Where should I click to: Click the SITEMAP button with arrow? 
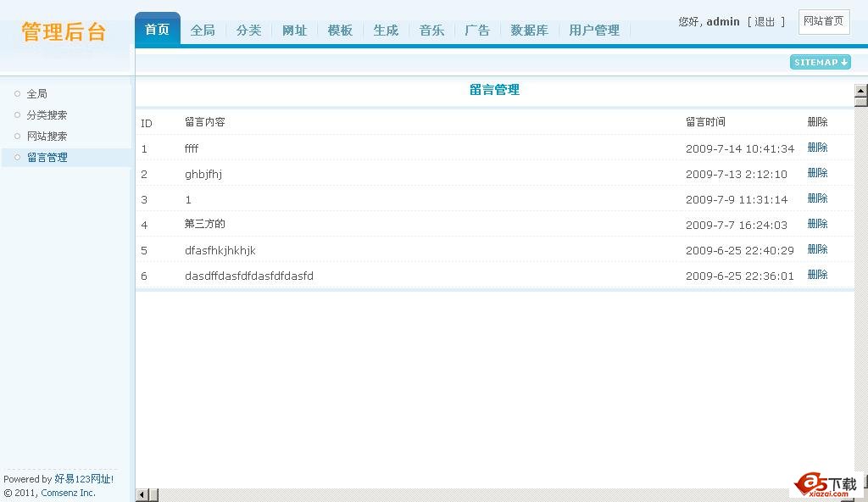point(820,62)
